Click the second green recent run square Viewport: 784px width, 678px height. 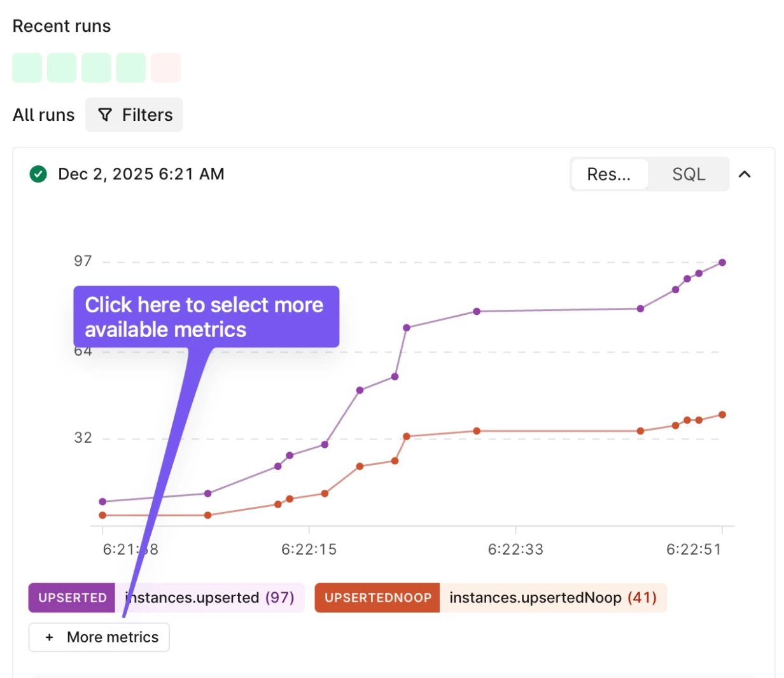[62, 67]
